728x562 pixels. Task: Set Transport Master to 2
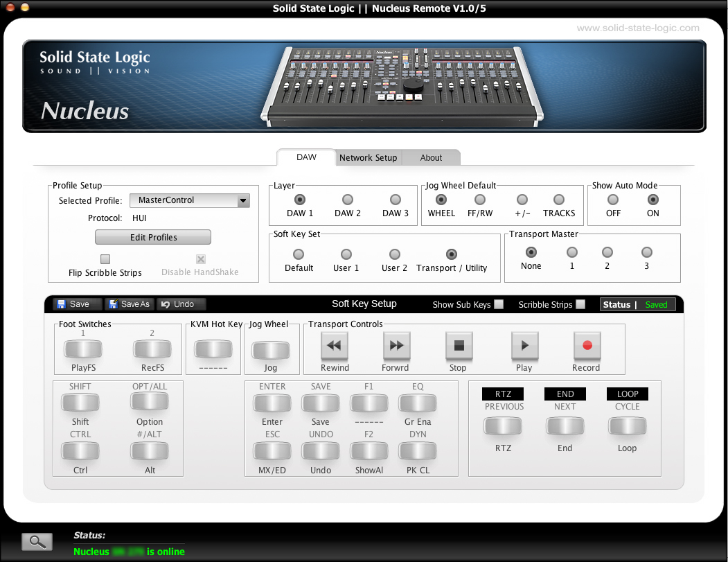point(607,252)
